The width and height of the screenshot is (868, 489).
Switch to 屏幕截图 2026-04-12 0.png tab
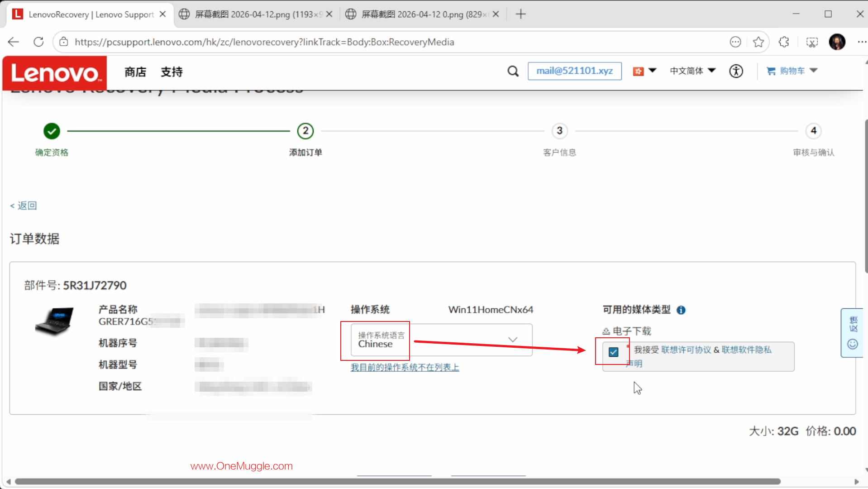coord(423,14)
